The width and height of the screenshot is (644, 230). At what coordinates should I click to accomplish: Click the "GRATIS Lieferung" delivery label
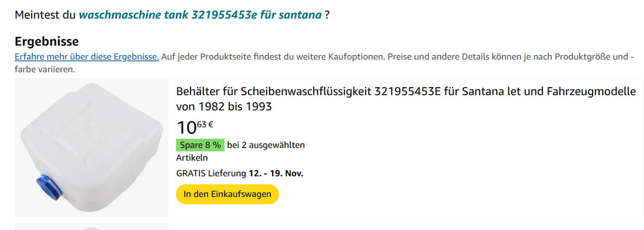point(211,173)
